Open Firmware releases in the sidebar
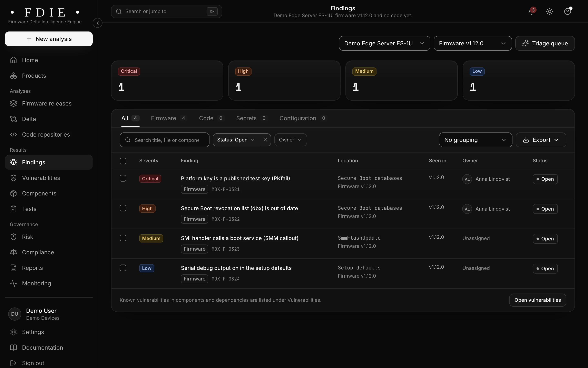Screen dimensions: 588x368 (x=49, y=103)
